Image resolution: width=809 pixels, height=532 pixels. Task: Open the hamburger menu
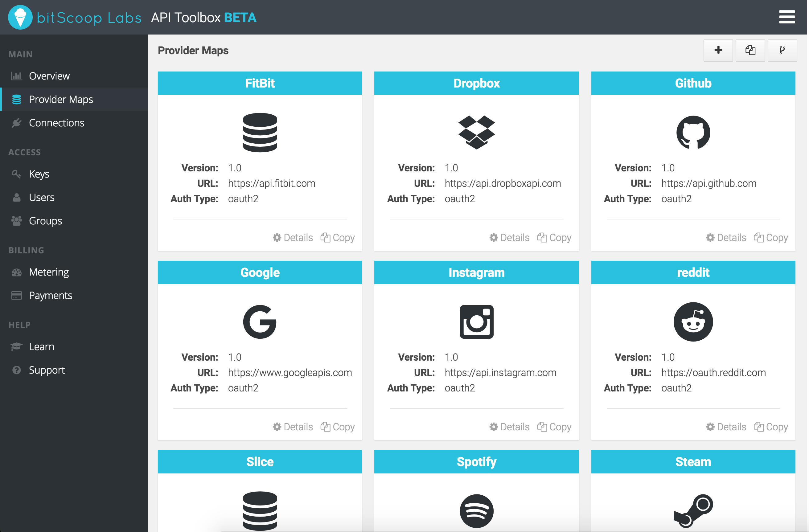[x=786, y=17]
